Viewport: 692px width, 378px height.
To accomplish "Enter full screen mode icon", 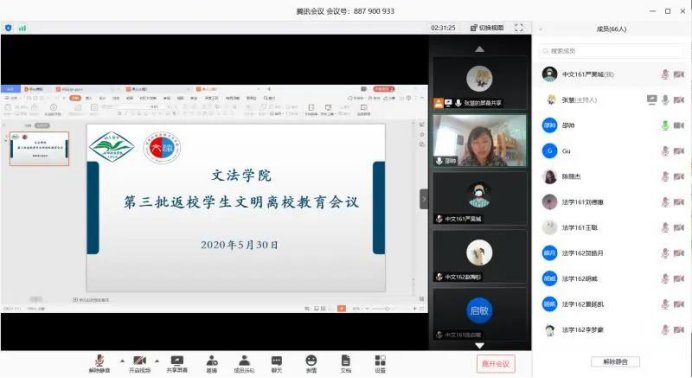I will [x=519, y=28].
